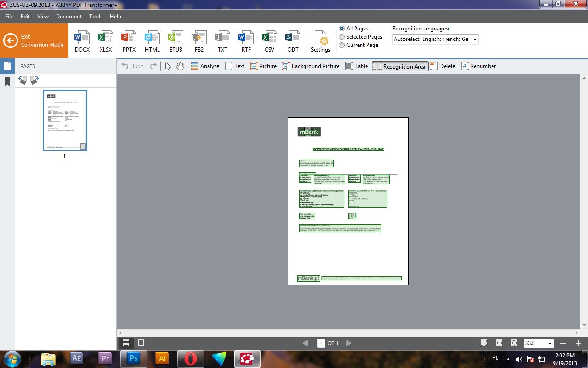Open Opera browser from taskbar
This screenshot has height=368, width=588.
(191, 358)
